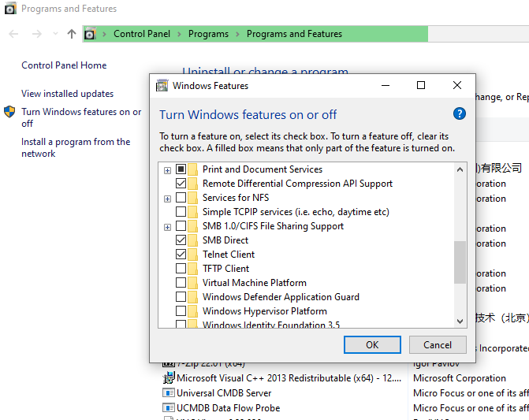529x420 pixels.
Task: Click the blue help question mark icon
Action: [x=460, y=114]
